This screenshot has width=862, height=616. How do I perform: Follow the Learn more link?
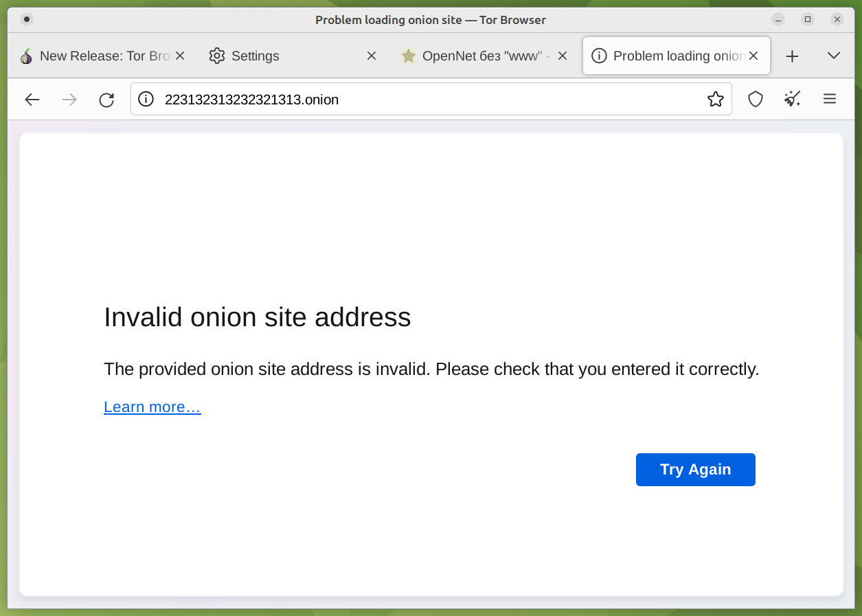(152, 407)
